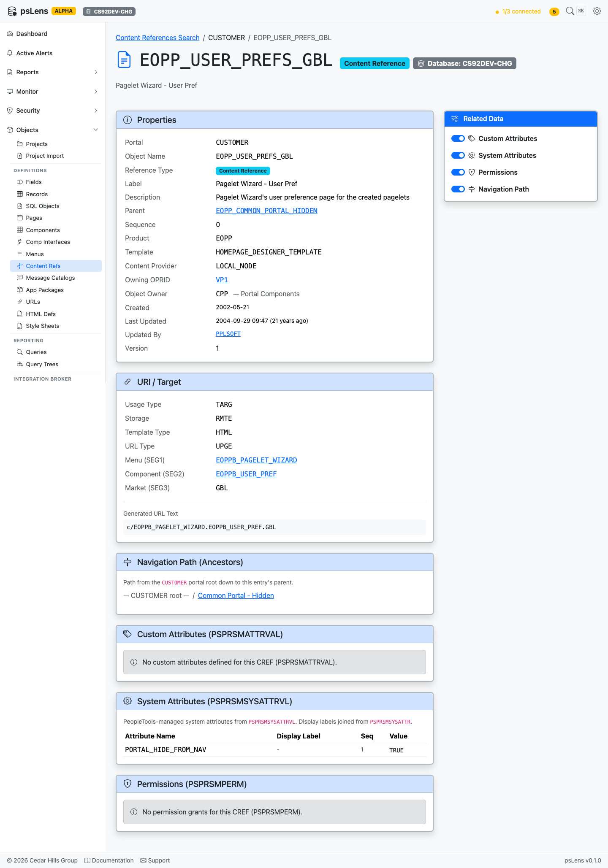Viewport: 608px width, 868px height.
Task: Click the SQL Objects file icon
Action: point(20,206)
